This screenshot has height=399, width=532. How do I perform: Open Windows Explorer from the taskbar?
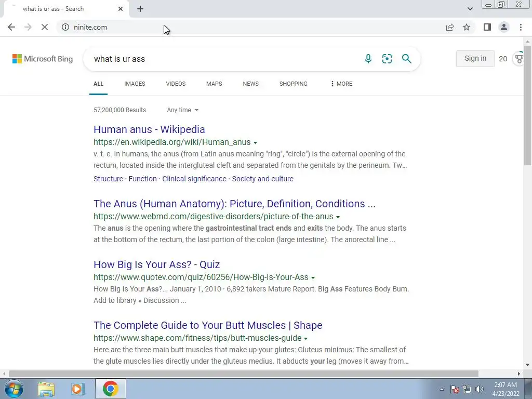point(46,389)
